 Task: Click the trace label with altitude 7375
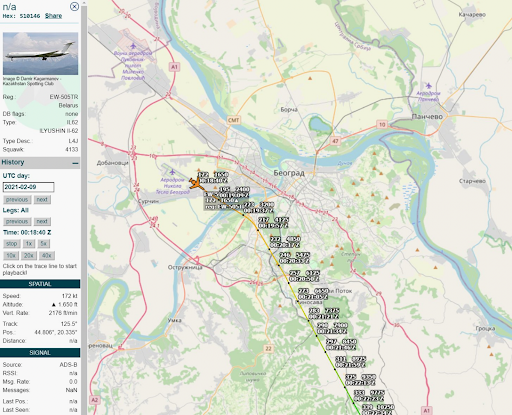[324, 313]
